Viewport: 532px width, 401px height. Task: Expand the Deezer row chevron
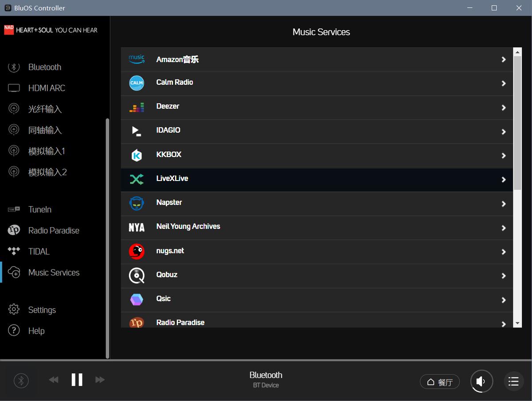(504, 107)
